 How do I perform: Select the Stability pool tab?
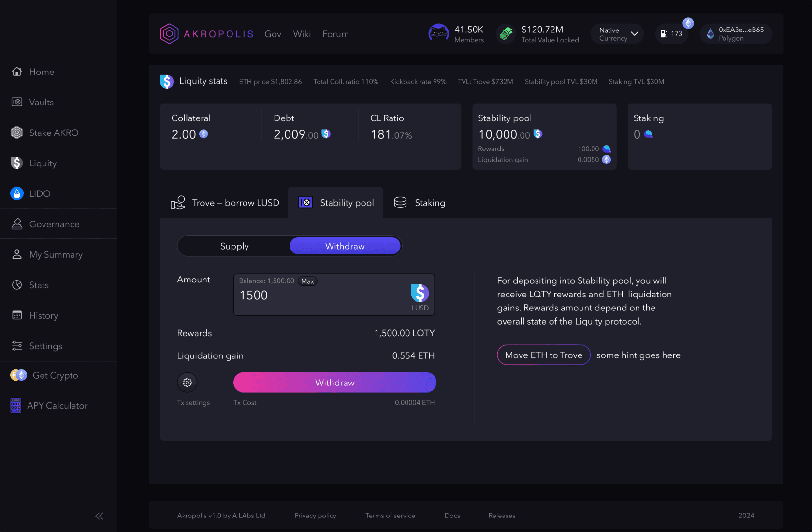[x=336, y=203]
